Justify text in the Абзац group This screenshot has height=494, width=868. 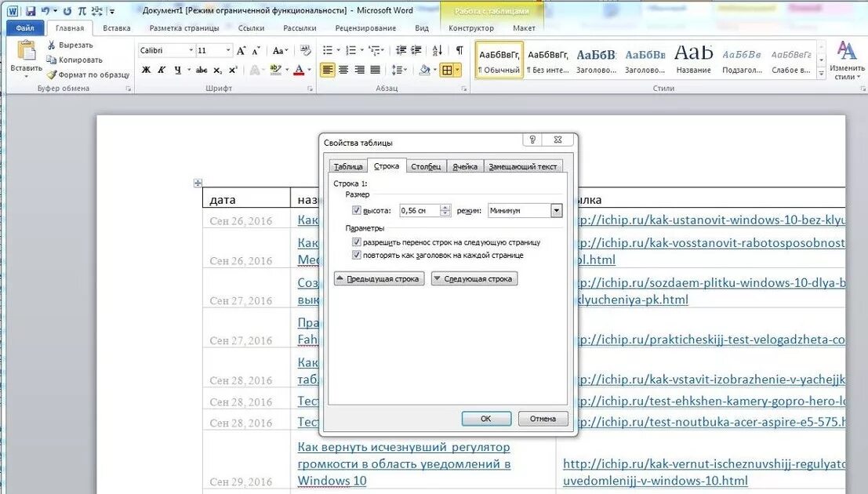point(375,70)
